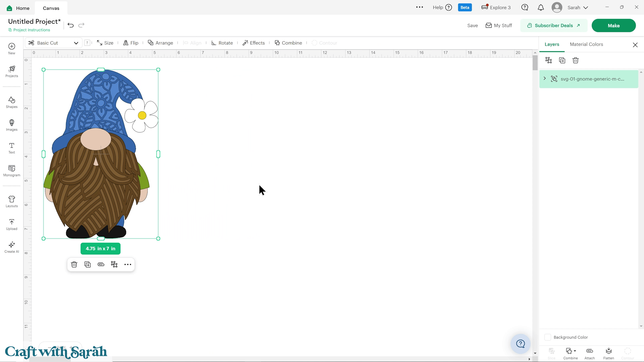Click the Untitled Project title
644x362 pixels.
tap(35, 21)
